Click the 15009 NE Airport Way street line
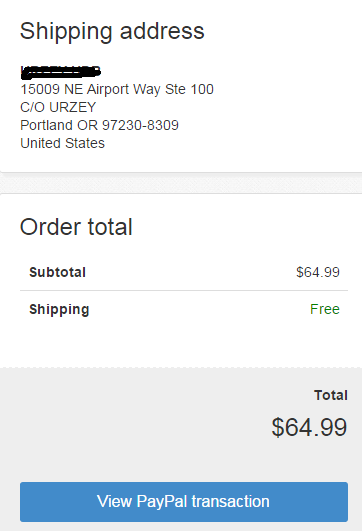362x531 pixels. pyautogui.click(x=117, y=89)
